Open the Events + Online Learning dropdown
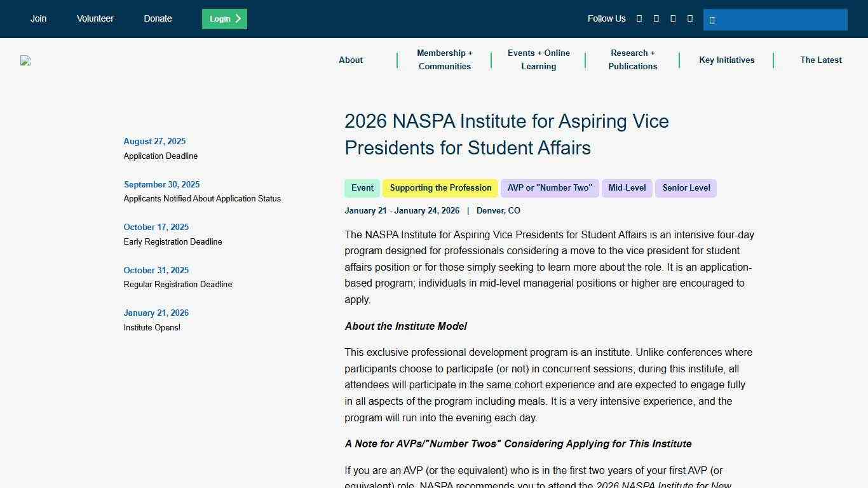This screenshot has width=868, height=488. coord(538,60)
